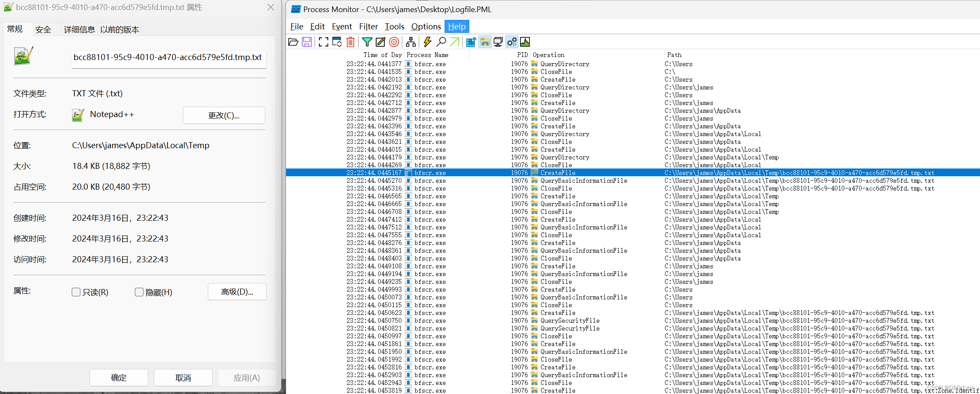
Task: Select the highlighted CreateFile row at 23:22:44.0445167
Action: [633, 173]
